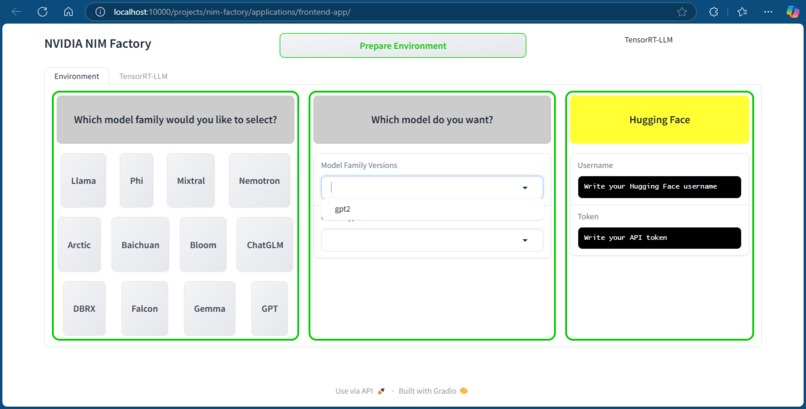Select the Gemma model family
806x409 pixels.
click(x=210, y=308)
